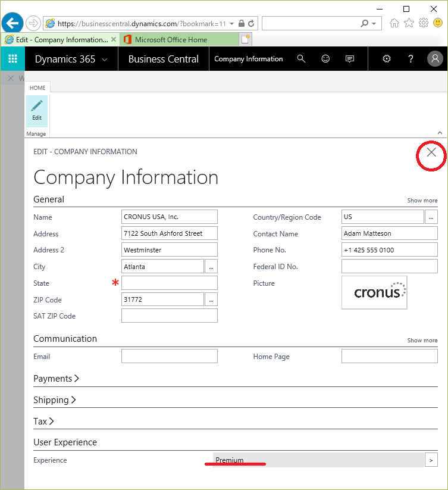This screenshot has height=490, width=448.
Task: Expand the Shipping section
Action: coord(55,400)
